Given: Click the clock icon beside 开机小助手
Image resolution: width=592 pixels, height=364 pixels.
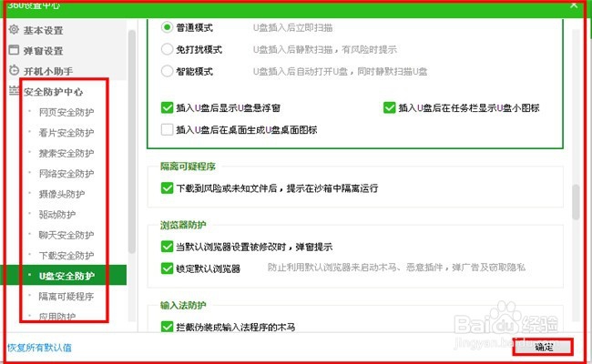Looking at the screenshot, I should point(14,70).
